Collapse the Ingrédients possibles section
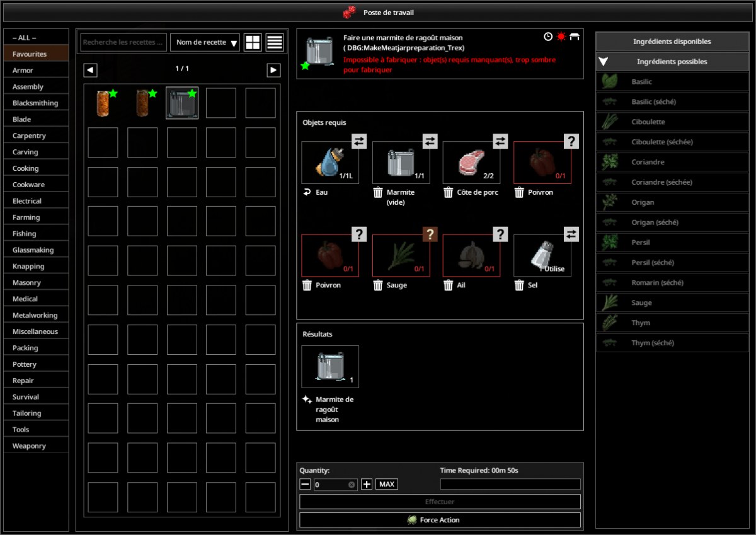This screenshot has width=756, height=535. 672,62
